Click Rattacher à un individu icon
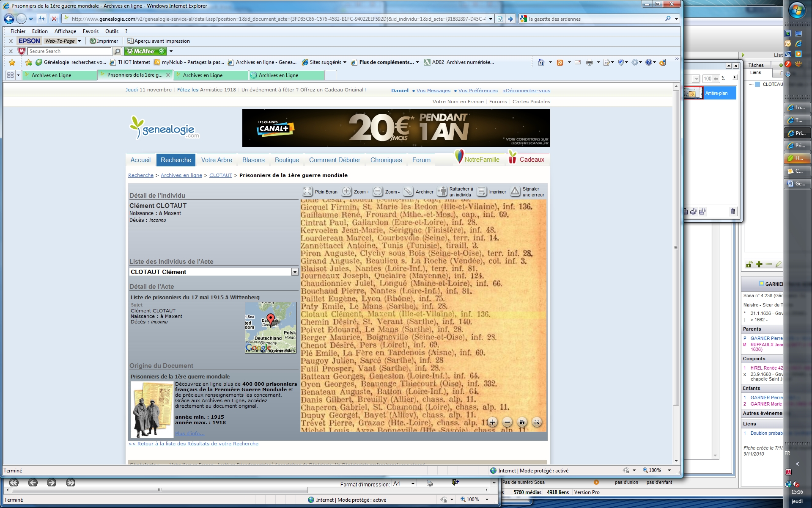 (x=442, y=192)
